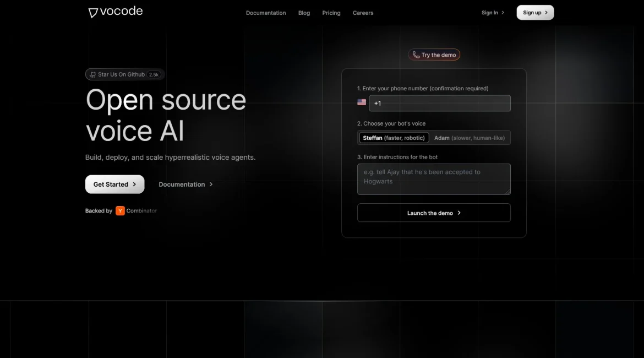Click the chevron after Documentation link

point(211,184)
